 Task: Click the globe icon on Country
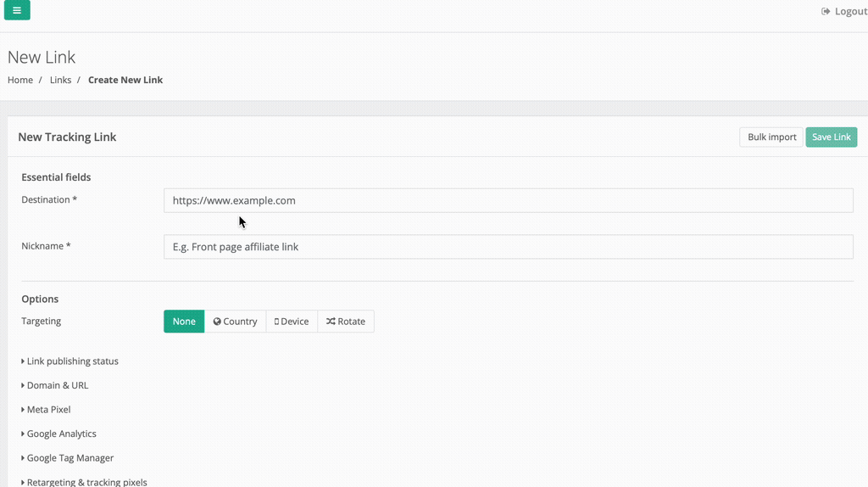(x=217, y=322)
